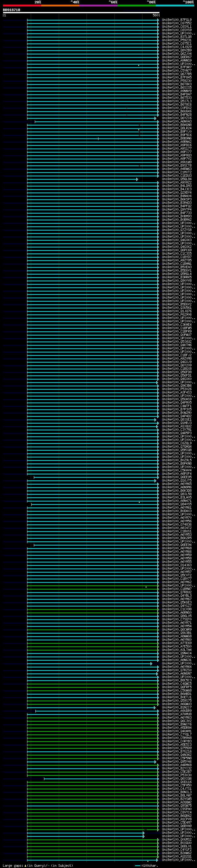Click the =100char. scale legend
197x868 pixels.
[x=146, y=866]
